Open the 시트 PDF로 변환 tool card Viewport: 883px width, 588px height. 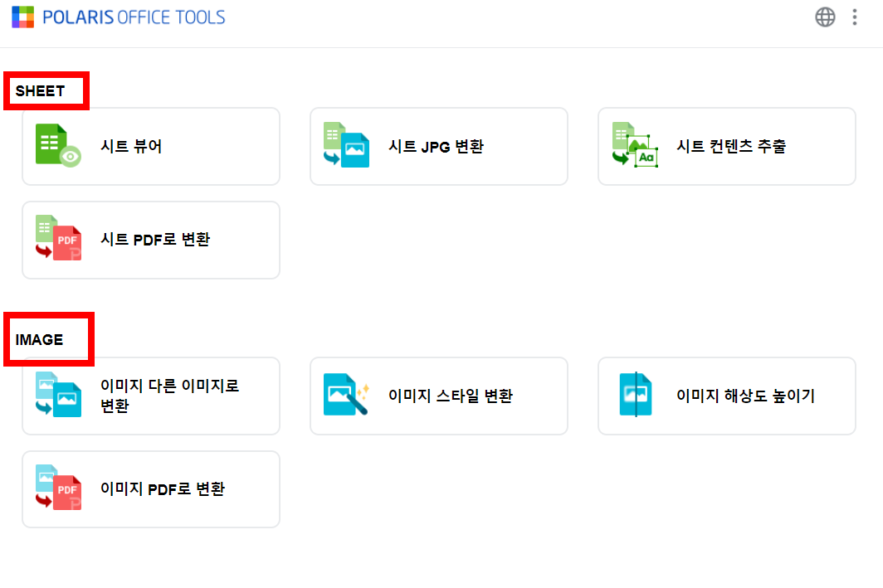coord(151,240)
